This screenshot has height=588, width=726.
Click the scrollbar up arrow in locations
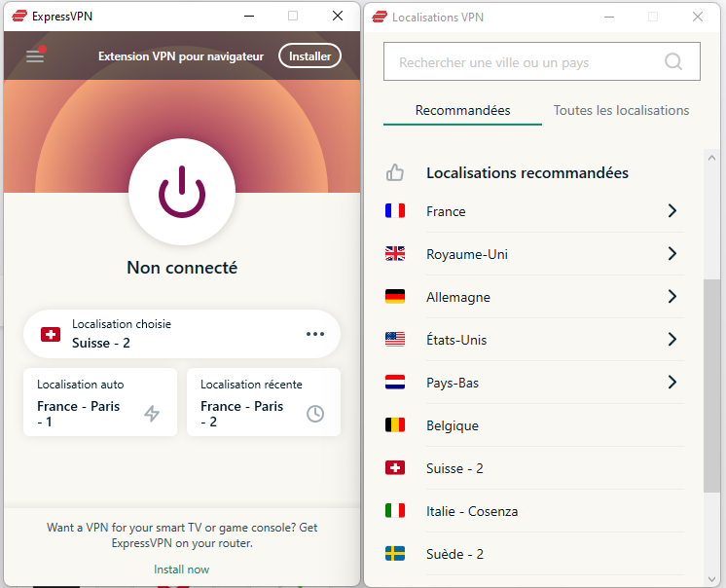tap(711, 158)
